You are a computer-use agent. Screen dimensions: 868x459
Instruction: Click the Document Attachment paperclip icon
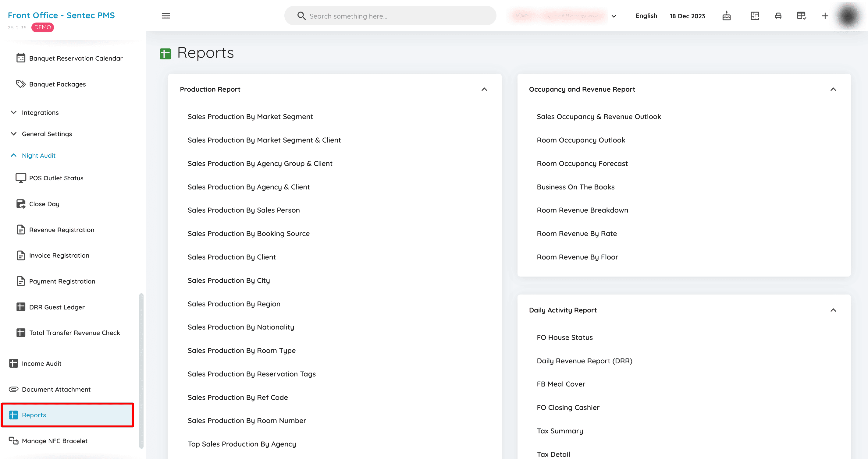(13, 389)
